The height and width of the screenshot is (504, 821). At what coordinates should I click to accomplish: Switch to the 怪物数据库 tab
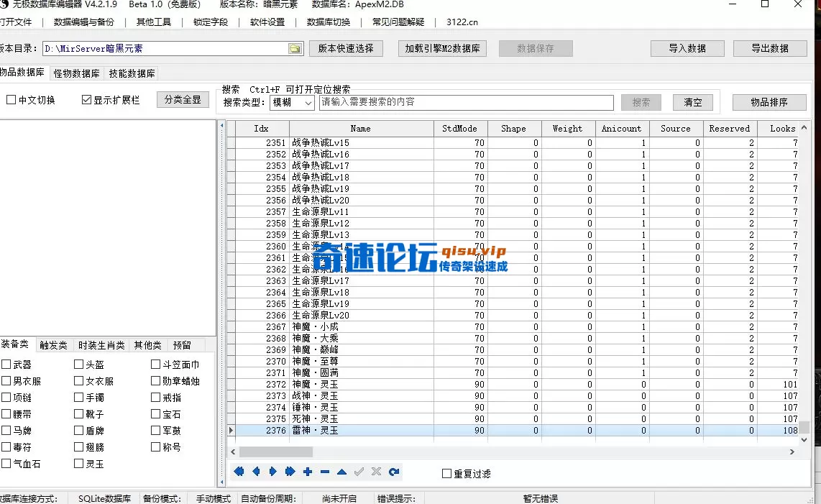point(76,73)
